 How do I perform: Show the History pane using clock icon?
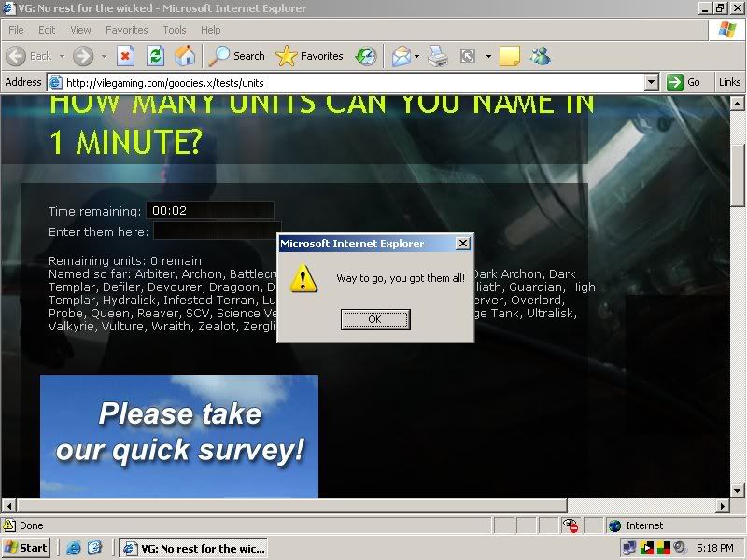tap(366, 56)
